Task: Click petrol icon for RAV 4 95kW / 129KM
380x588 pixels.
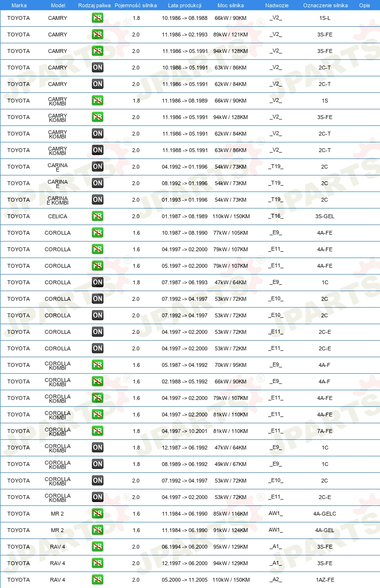Action: tap(98, 547)
